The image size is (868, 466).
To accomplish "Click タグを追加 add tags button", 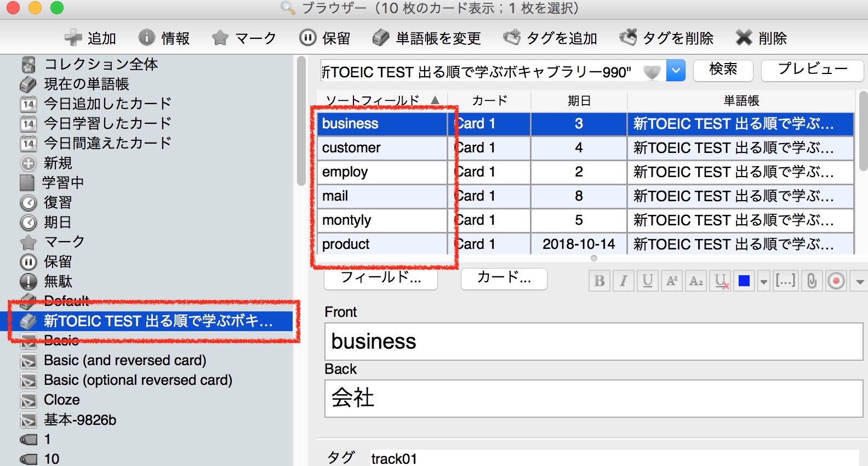I will click(x=550, y=38).
